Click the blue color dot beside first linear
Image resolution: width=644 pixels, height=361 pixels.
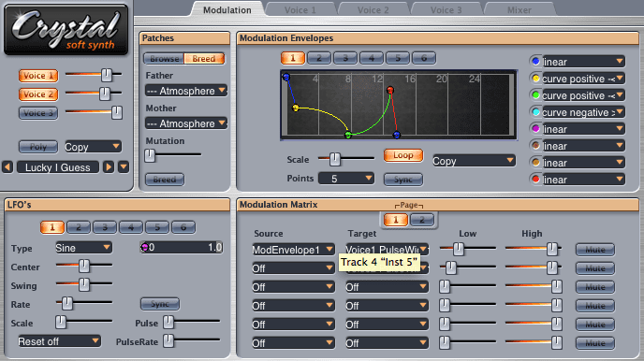pyautogui.click(x=535, y=62)
